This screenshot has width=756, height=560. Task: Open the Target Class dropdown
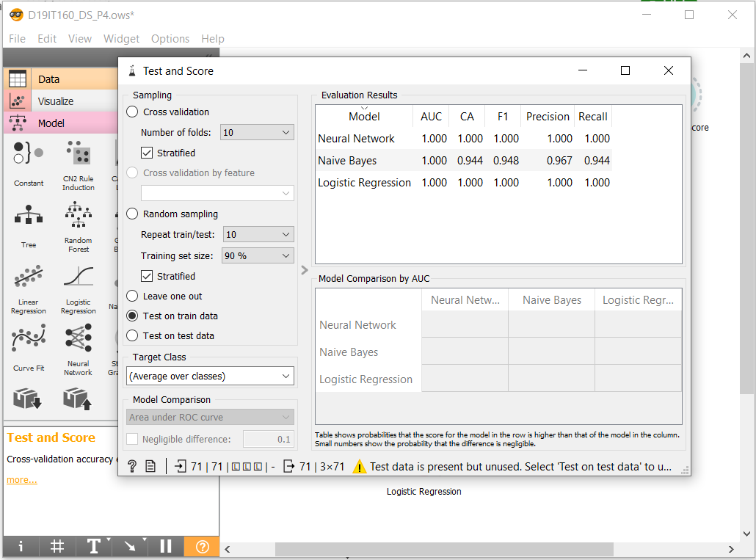pyautogui.click(x=210, y=376)
